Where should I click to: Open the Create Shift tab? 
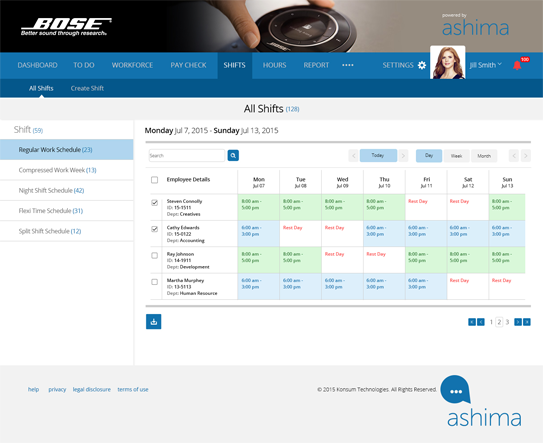tap(87, 88)
